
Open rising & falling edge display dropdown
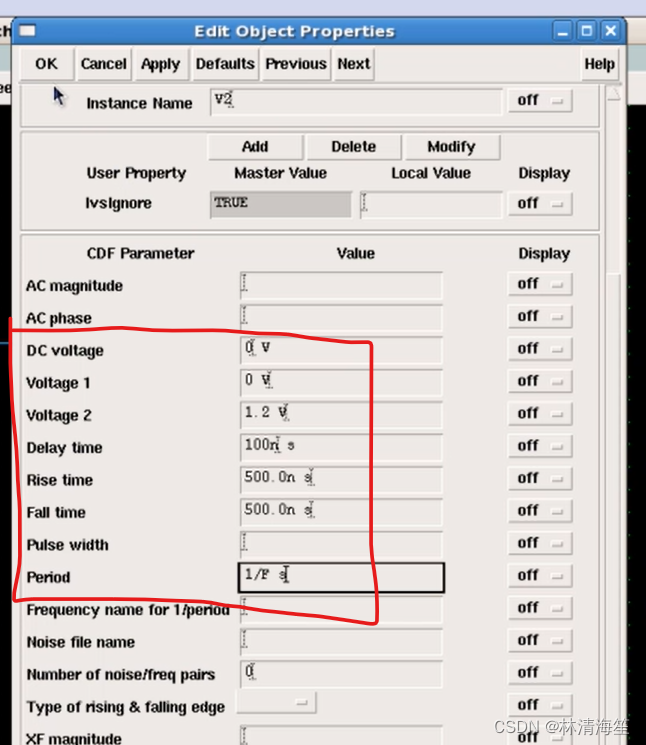pos(540,705)
